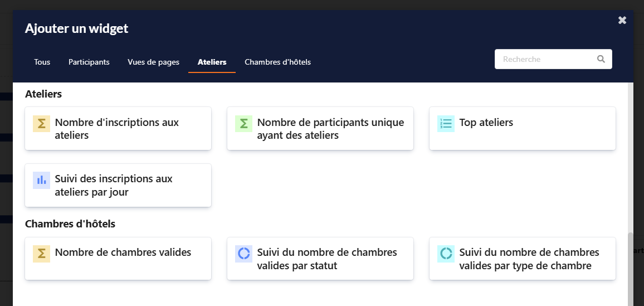The image size is (644, 306).
Task: Click the magnifying glass search icon
Action: point(601,59)
